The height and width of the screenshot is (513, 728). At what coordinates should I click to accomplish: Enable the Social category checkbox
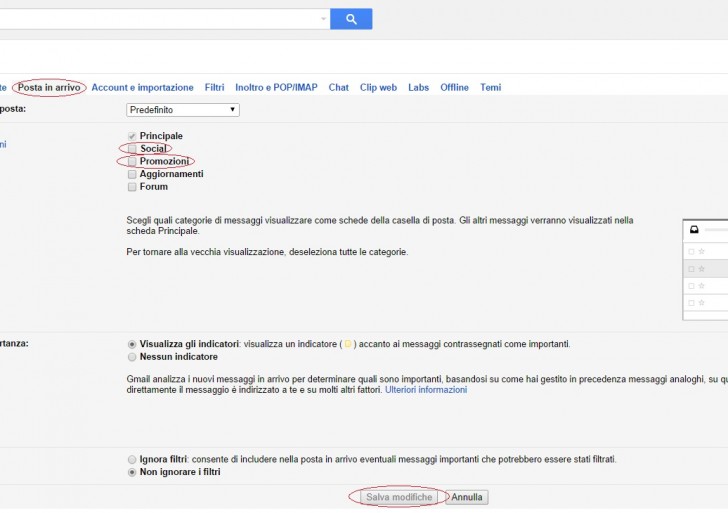[132, 149]
